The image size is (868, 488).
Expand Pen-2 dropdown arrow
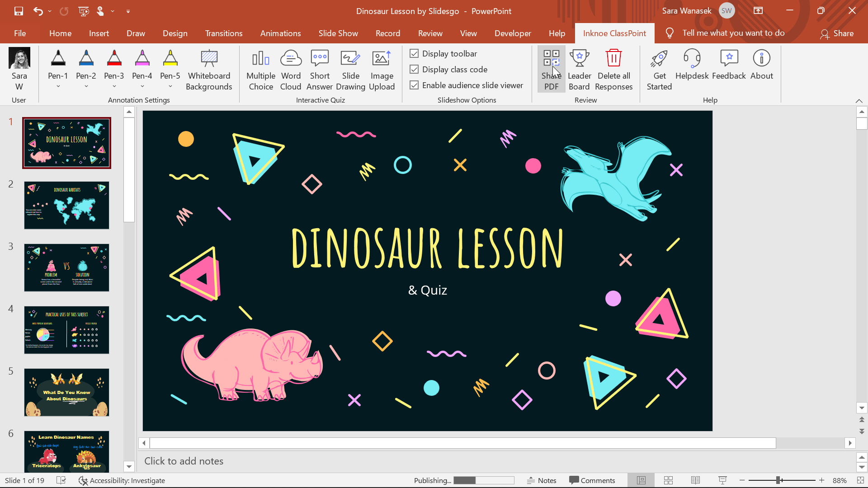pos(86,86)
